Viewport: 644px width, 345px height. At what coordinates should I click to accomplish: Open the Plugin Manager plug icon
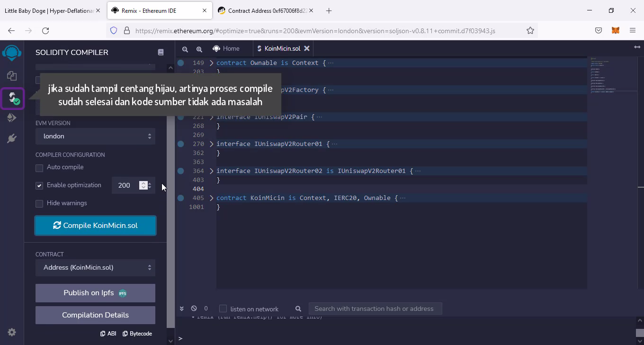pyautogui.click(x=12, y=138)
